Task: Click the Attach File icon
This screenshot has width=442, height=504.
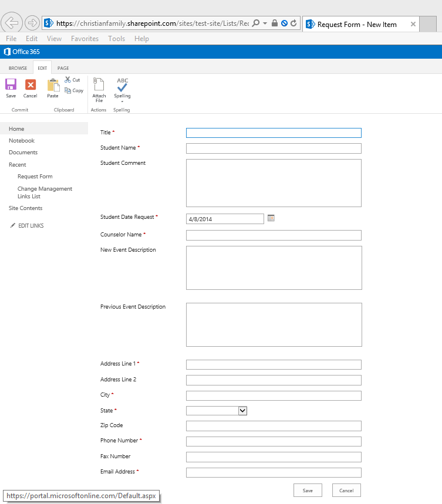Action: click(99, 84)
